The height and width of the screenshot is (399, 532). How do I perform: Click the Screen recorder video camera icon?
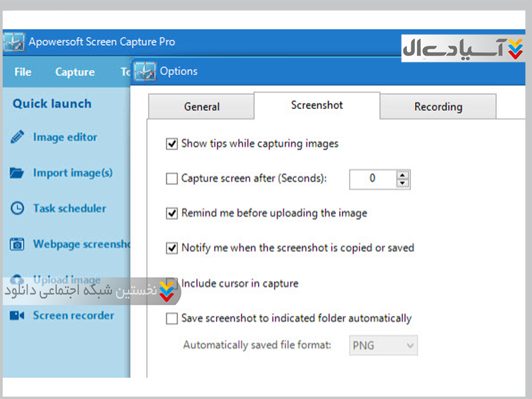(17, 316)
